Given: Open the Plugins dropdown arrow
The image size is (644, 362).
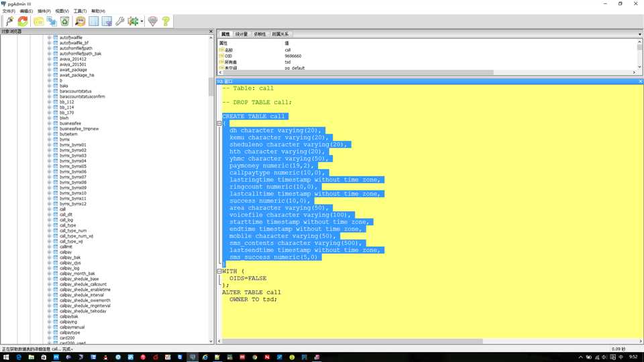Looking at the screenshot, I should [x=142, y=21].
